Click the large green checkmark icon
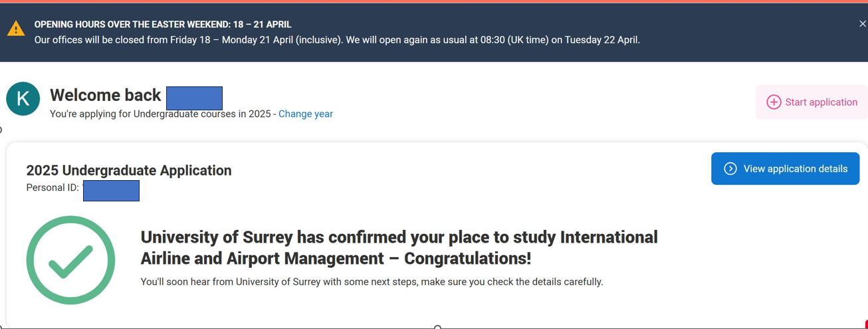Viewport: 868px width, 329px height. (70, 261)
